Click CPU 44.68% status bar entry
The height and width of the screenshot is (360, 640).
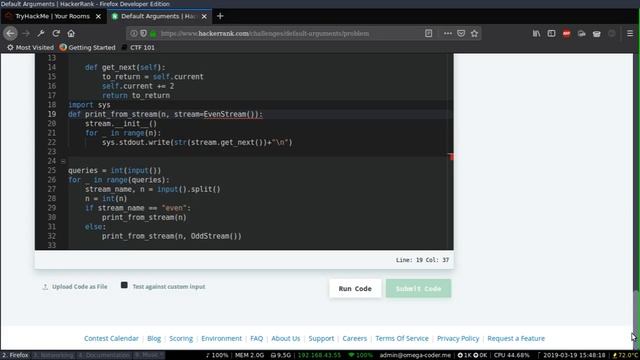pyautogui.click(x=511, y=355)
